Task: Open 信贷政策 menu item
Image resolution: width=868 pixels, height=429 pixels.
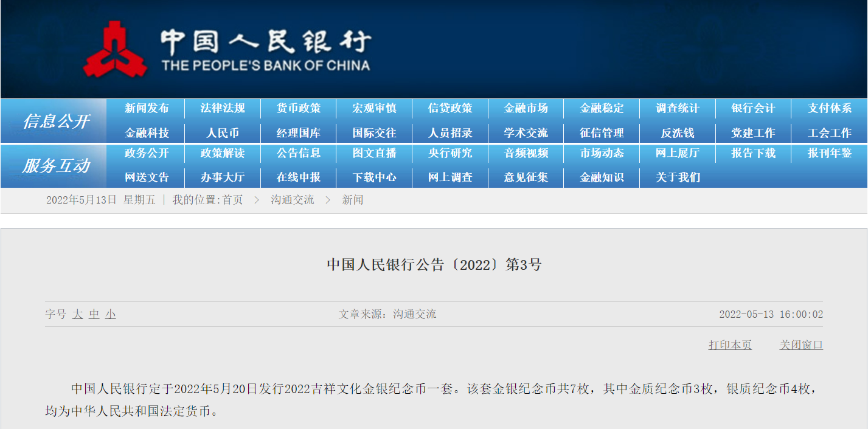Action: (450, 108)
